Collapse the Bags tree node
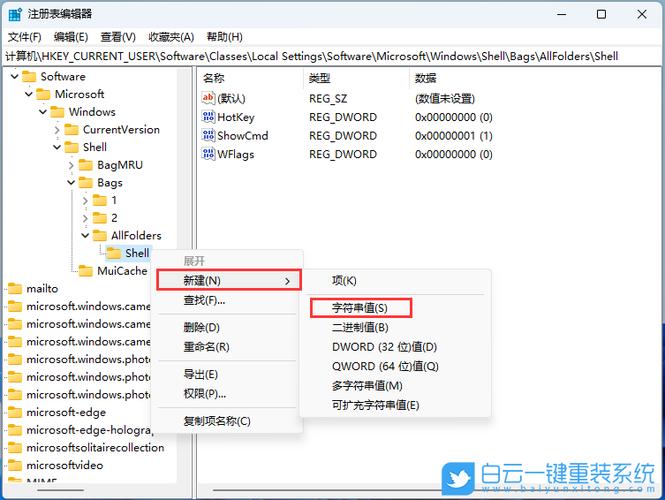 tap(71, 182)
